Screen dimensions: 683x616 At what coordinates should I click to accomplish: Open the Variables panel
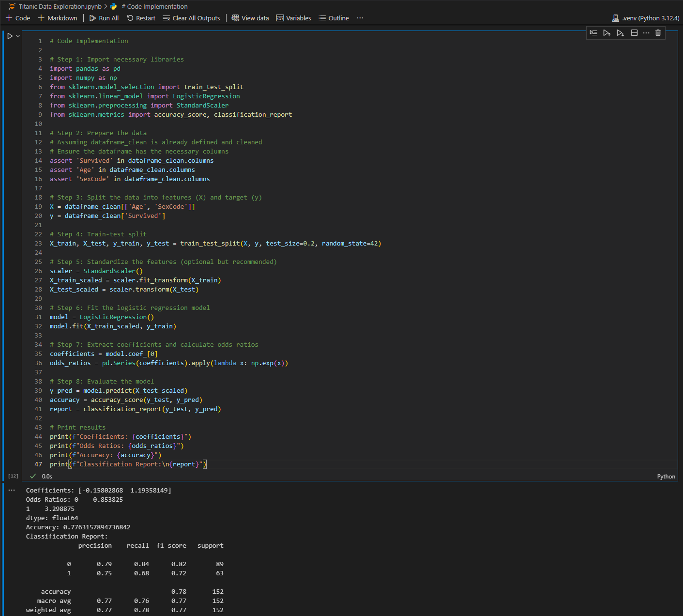point(294,18)
